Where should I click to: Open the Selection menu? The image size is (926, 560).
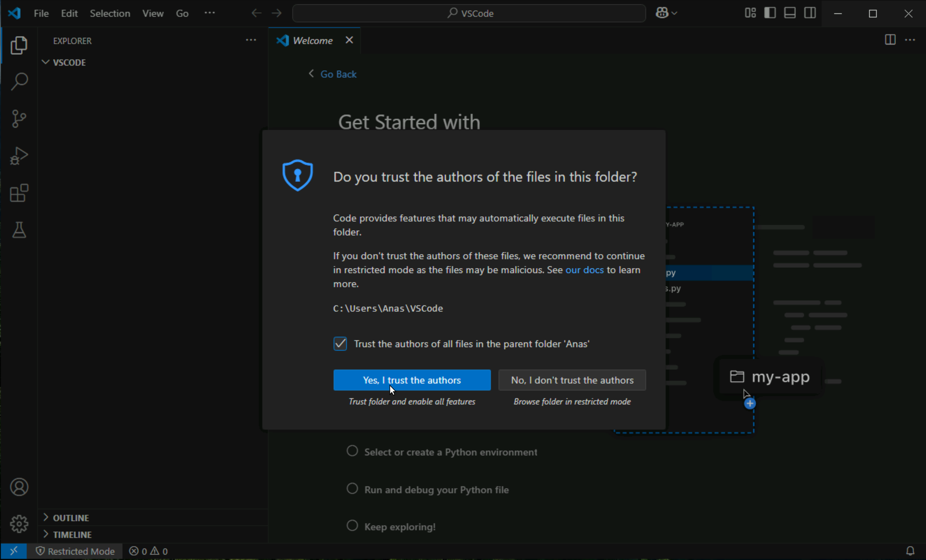[110, 13]
